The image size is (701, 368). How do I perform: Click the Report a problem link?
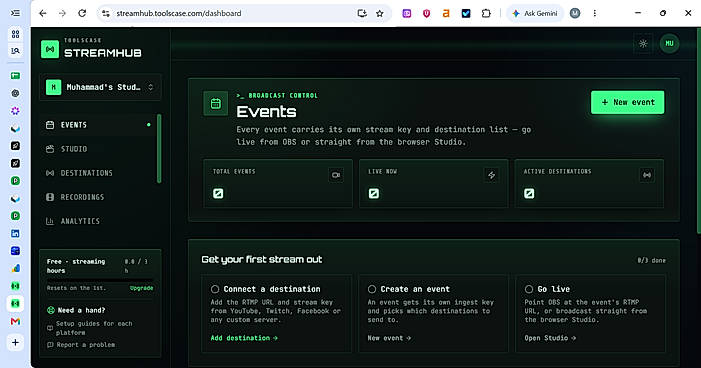(x=81, y=345)
